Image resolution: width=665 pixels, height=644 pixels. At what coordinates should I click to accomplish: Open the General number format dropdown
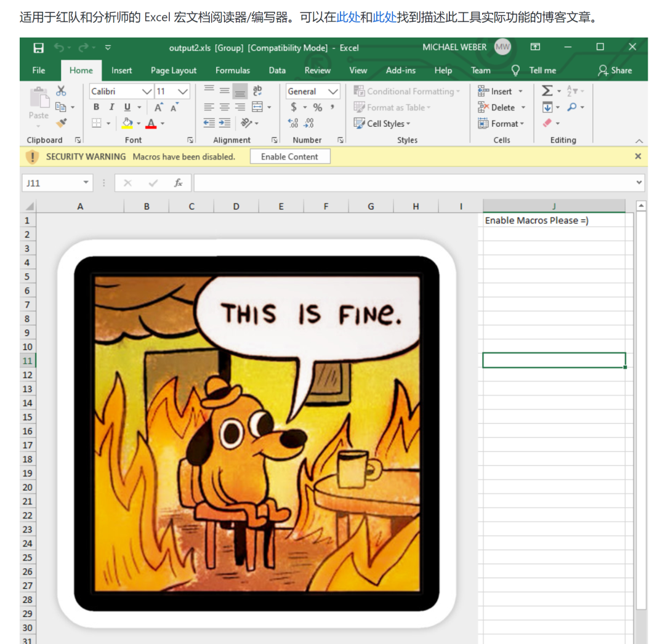click(333, 91)
